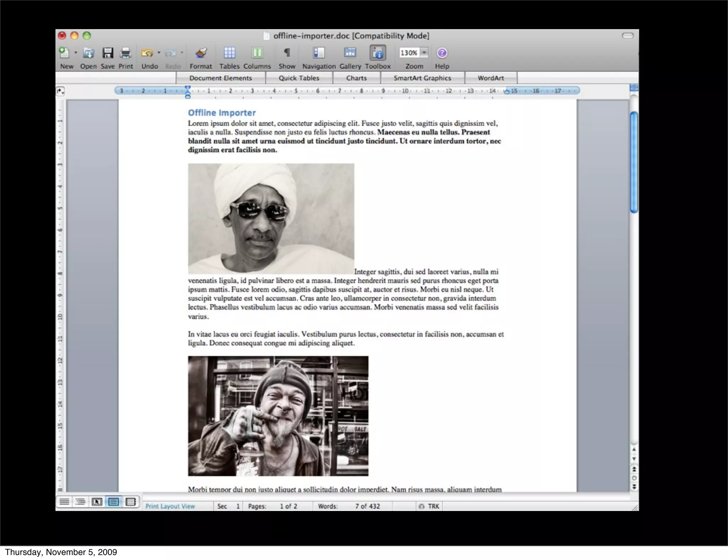Image resolution: width=728 pixels, height=560 pixels.
Task: Click the Columns toolbar icon
Action: tap(257, 53)
